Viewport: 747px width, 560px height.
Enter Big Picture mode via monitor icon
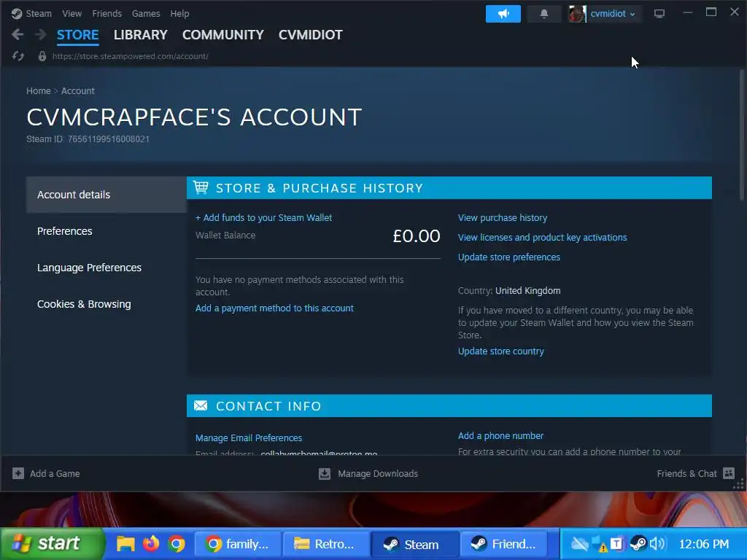click(x=659, y=14)
